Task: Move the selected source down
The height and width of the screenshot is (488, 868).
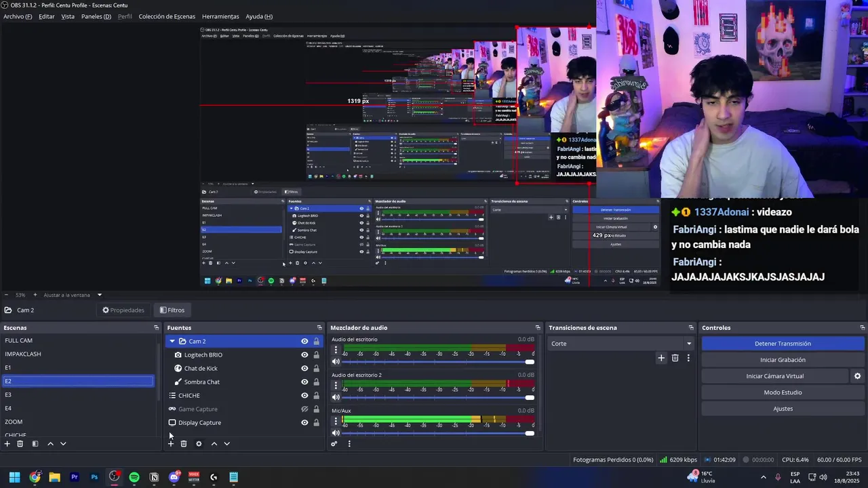Action: click(226, 444)
